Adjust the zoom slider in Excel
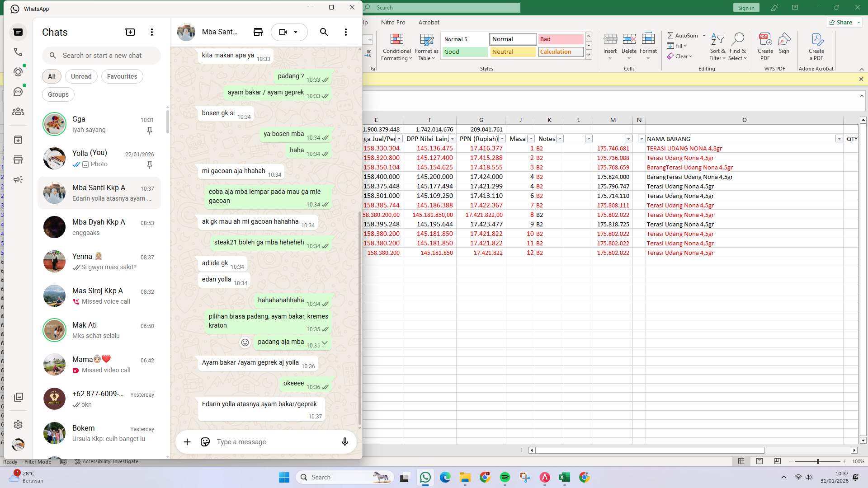 click(817, 462)
